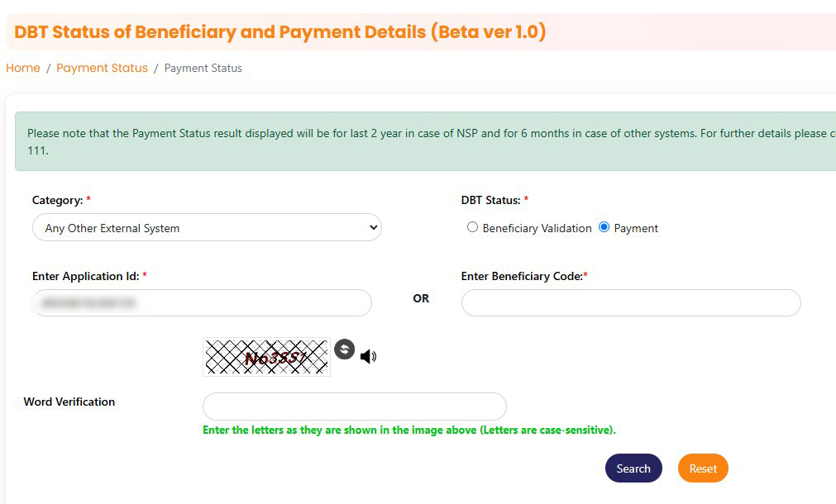836x504 pixels.
Task: Click into the Enter Beneficiary Code field
Action: click(631, 303)
